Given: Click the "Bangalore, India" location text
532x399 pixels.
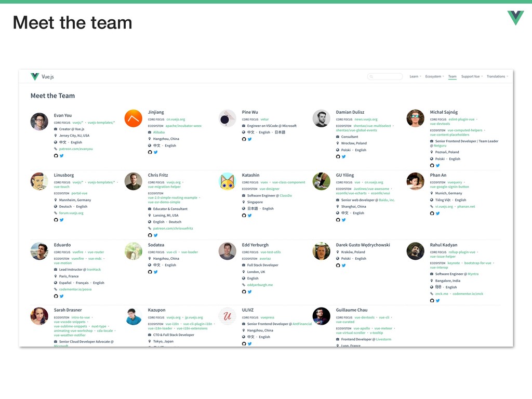Looking at the screenshot, I should [448, 281].
